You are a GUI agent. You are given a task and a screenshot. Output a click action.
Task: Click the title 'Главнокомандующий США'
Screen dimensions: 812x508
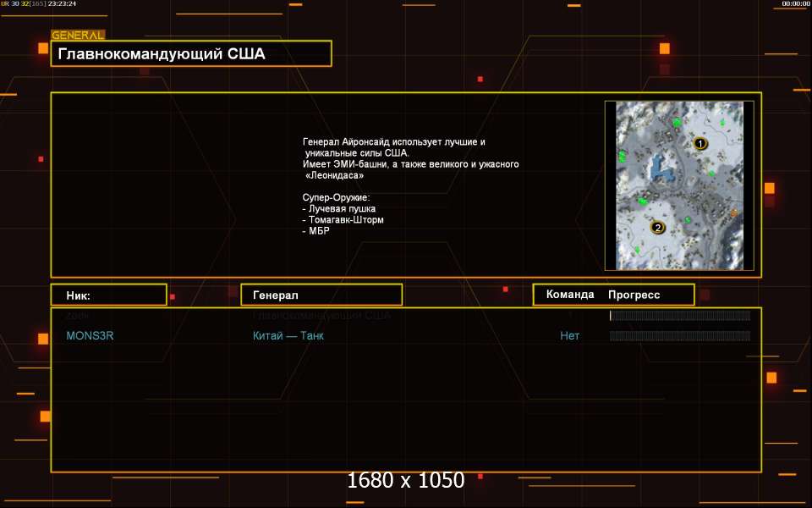(162, 54)
